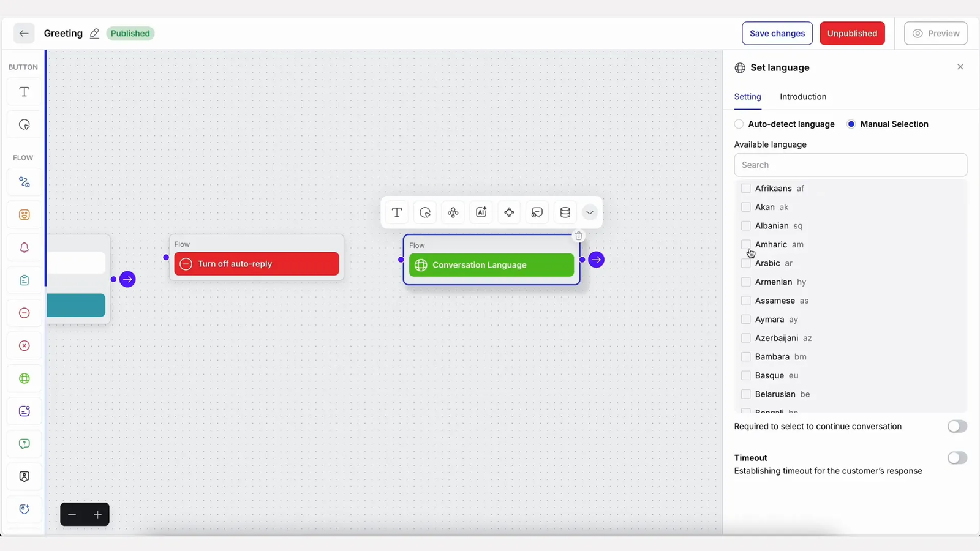Click the arrow connector left of Turn off auto-reply

coord(127,279)
